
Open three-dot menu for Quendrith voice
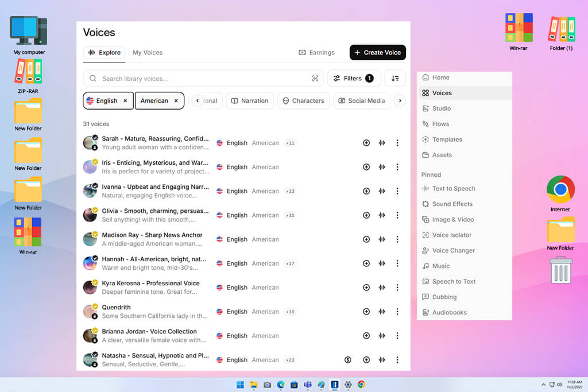[x=397, y=312]
